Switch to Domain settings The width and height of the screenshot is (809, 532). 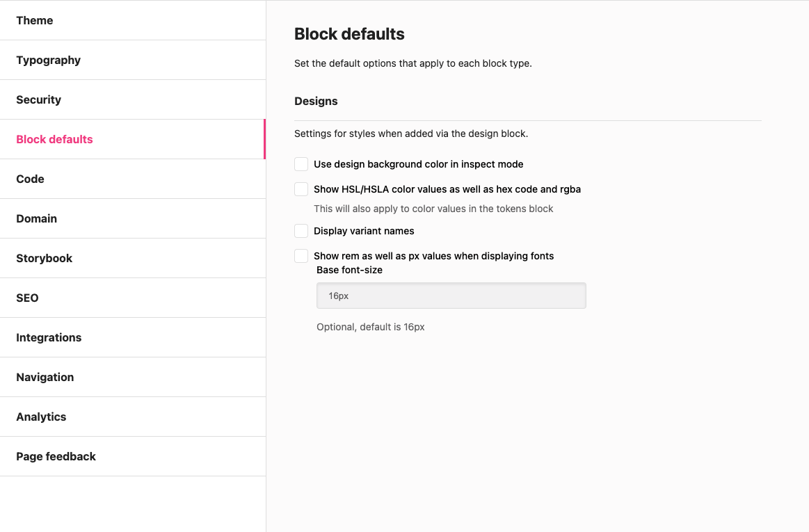[x=133, y=219]
